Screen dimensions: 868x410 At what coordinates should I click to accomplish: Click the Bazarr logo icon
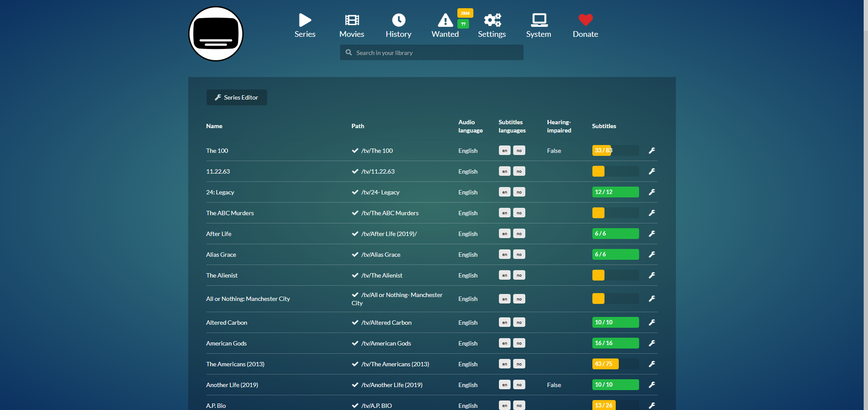(x=216, y=34)
